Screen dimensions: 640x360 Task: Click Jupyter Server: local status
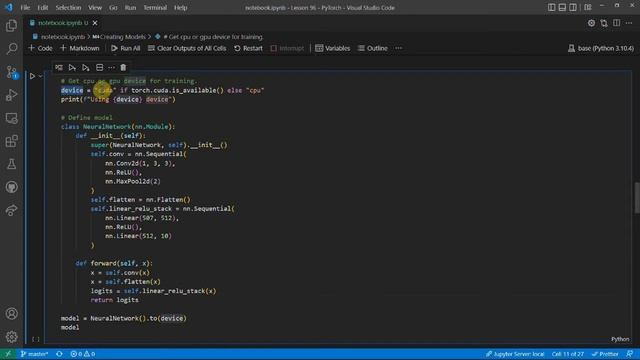coord(514,354)
